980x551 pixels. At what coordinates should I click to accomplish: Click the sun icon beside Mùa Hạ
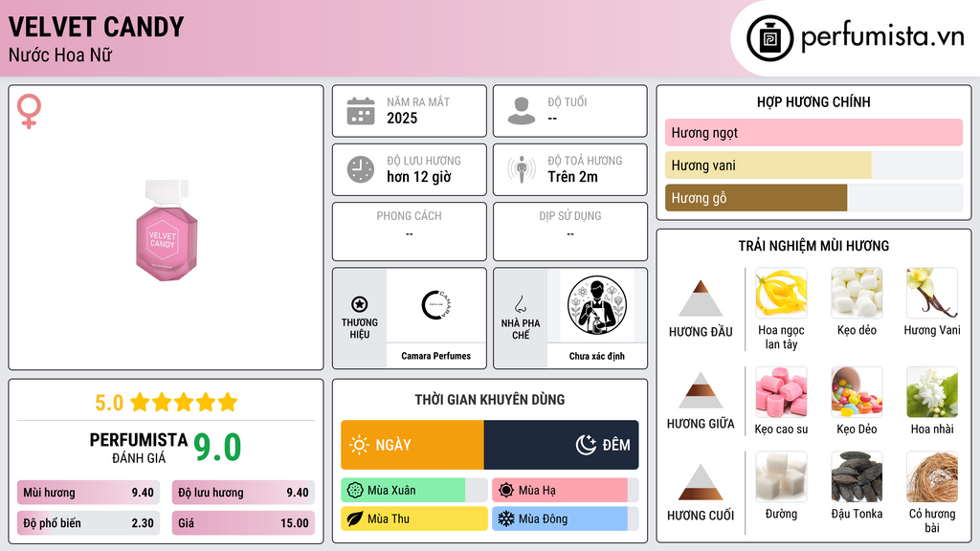[506, 491]
